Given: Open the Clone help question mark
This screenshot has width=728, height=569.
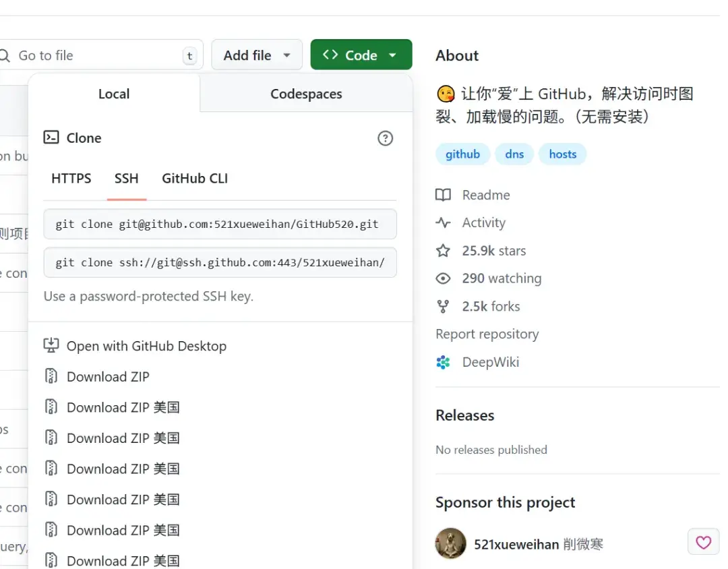Looking at the screenshot, I should 385,138.
